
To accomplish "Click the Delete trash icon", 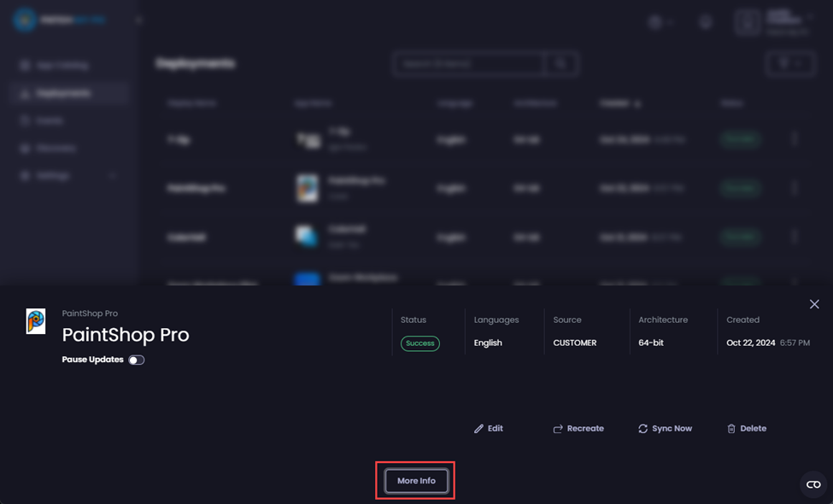I will [731, 428].
